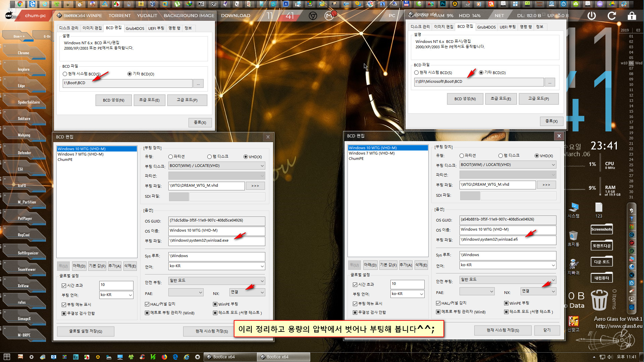Expand 부팅 언어 dropdown in right BCD dialog
This screenshot has width=644, height=362.
(x=422, y=294)
